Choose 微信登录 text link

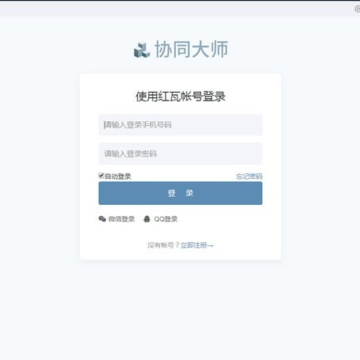coord(122,219)
